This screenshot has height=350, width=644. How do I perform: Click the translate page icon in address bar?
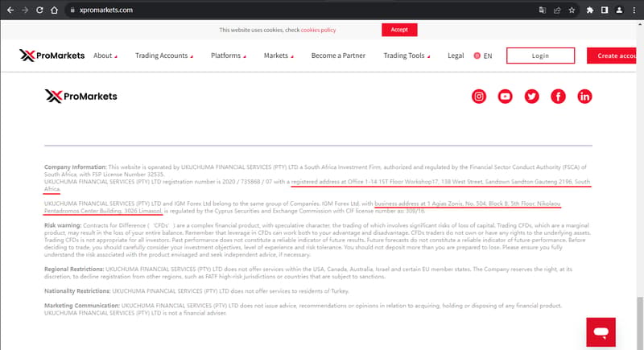(x=542, y=10)
